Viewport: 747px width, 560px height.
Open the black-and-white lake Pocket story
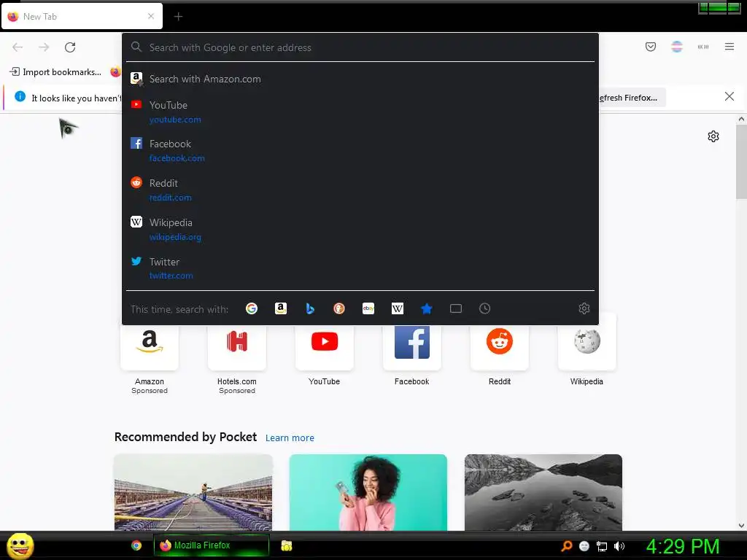click(543, 492)
